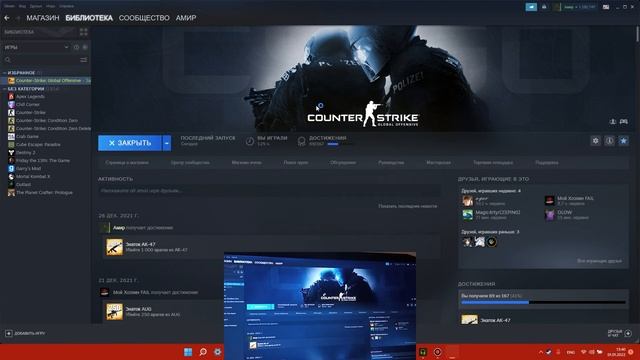Open Friends & Chat plus icon

[x=628, y=333]
